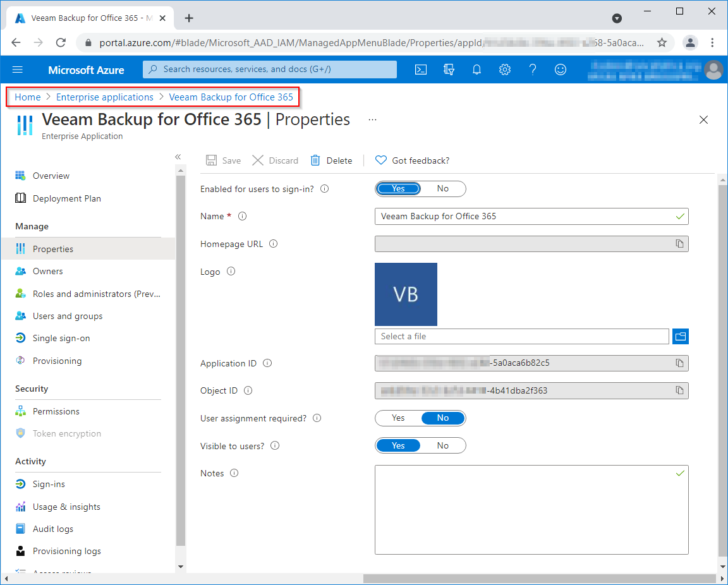The image size is (728, 585).
Task: Bookmark this page with the star icon
Action: [x=662, y=43]
